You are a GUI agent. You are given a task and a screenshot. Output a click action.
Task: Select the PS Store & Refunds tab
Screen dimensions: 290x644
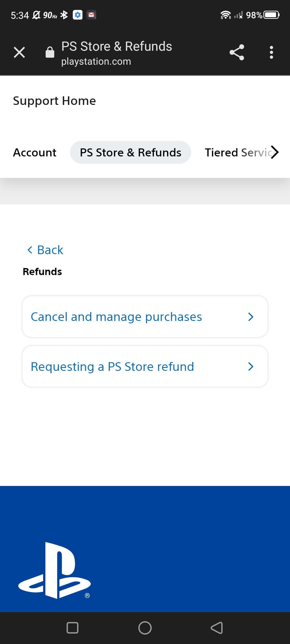pyautogui.click(x=130, y=152)
